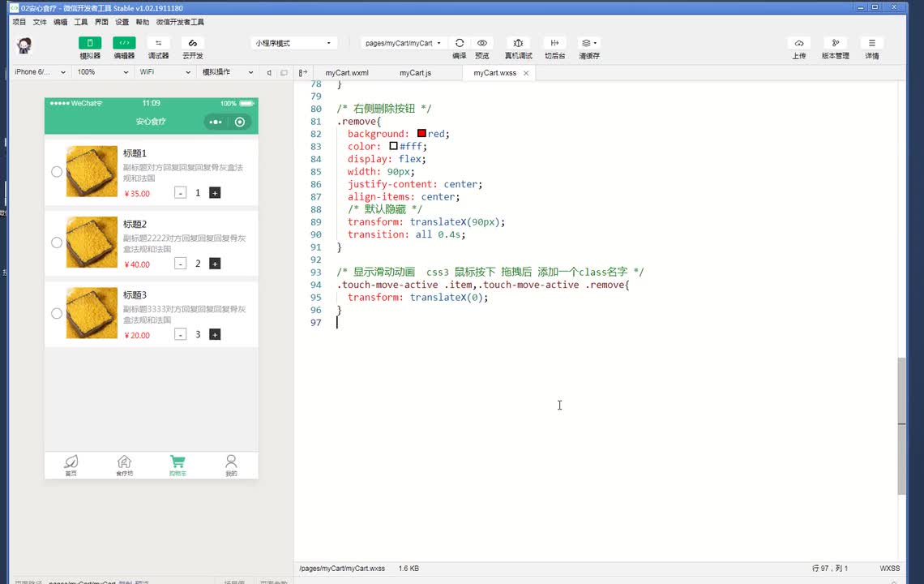The width and height of the screenshot is (924, 584).
Task: Click the upload cloud icon
Action: pyautogui.click(x=798, y=43)
